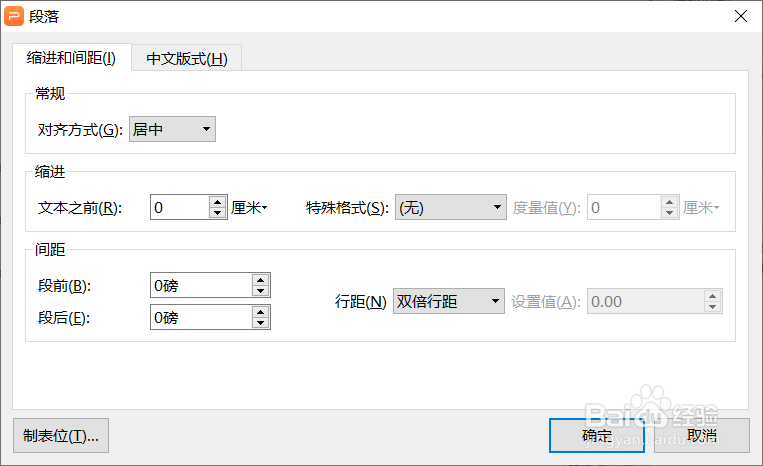Click into the 段前 spacing field

[x=201, y=286]
